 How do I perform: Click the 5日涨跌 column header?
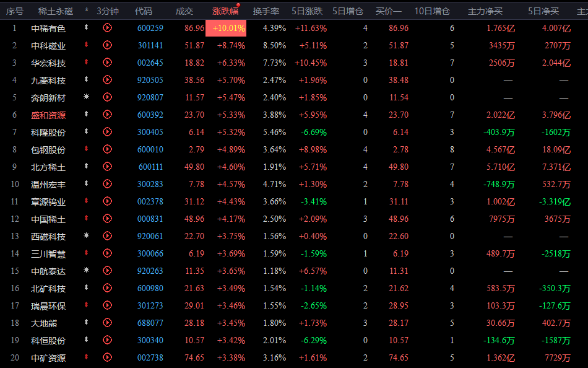click(308, 11)
